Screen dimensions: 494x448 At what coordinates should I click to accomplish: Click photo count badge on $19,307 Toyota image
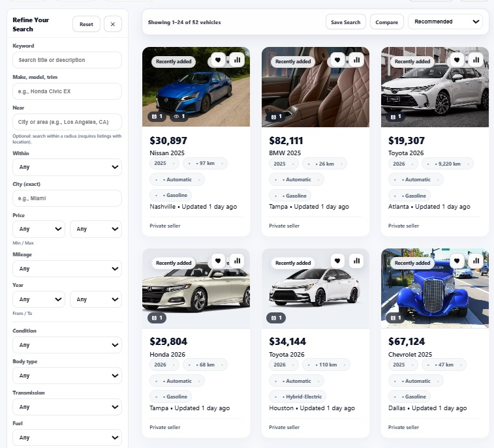[395, 117]
